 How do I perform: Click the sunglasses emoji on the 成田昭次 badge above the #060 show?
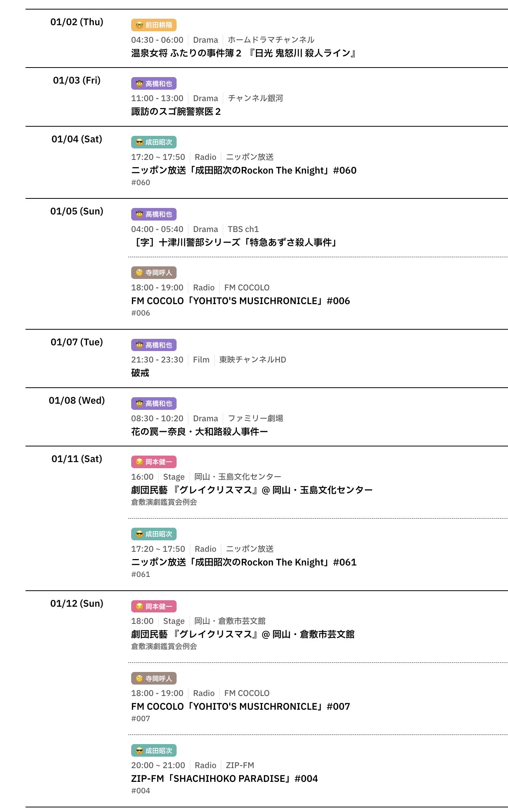pyautogui.click(x=139, y=142)
